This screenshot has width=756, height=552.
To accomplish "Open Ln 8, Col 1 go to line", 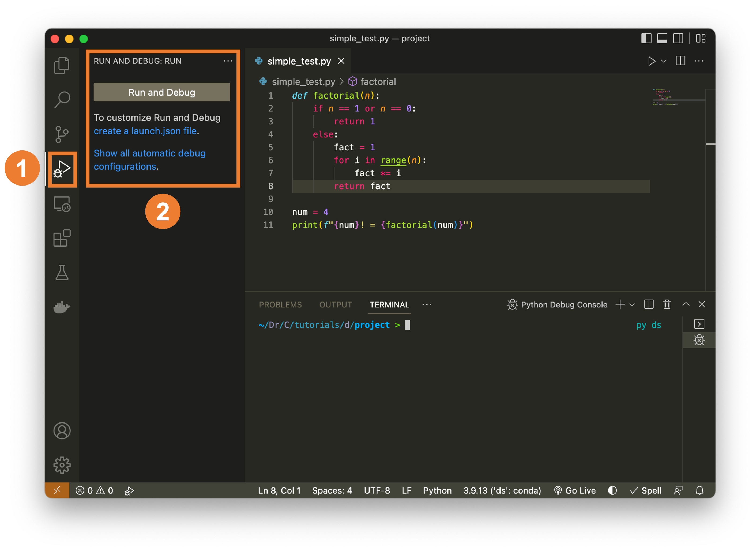I will click(279, 490).
